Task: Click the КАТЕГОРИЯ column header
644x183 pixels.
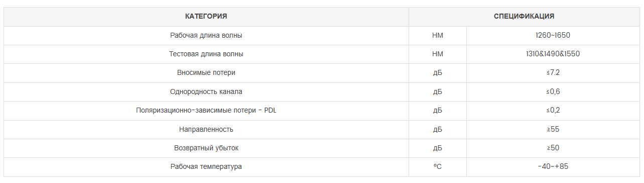Action: pyautogui.click(x=206, y=17)
